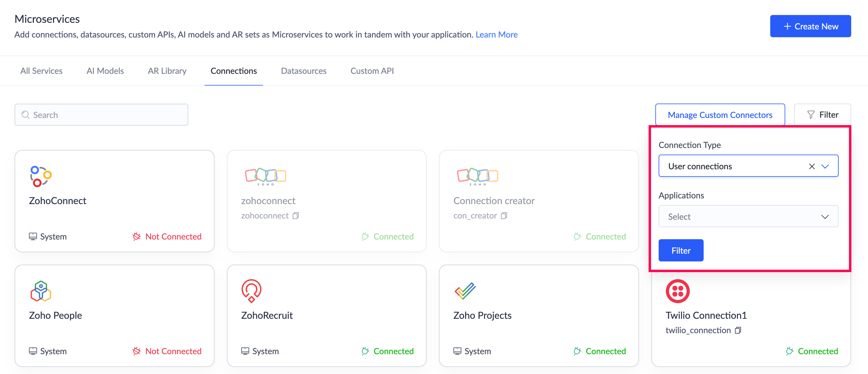868x374 pixels.
Task: Open the Applications Select dropdown
Action: 748,216
